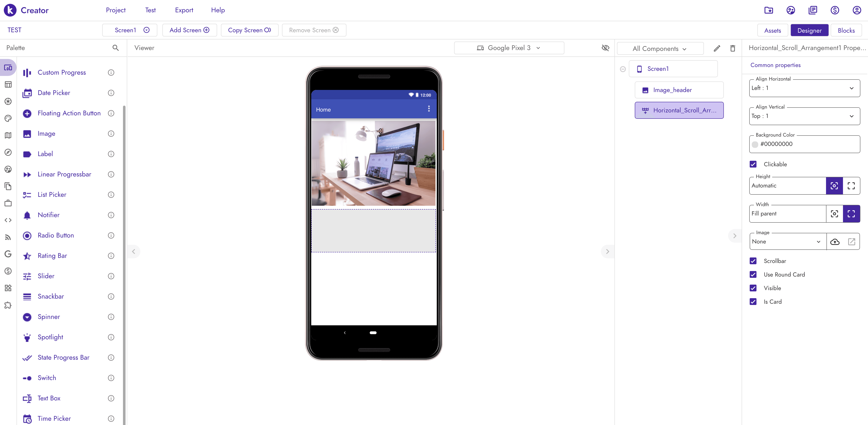Open the subscription dollar icon in header
Image resolution: width=868 pixels, height=425 pixels.
point(835,10)
